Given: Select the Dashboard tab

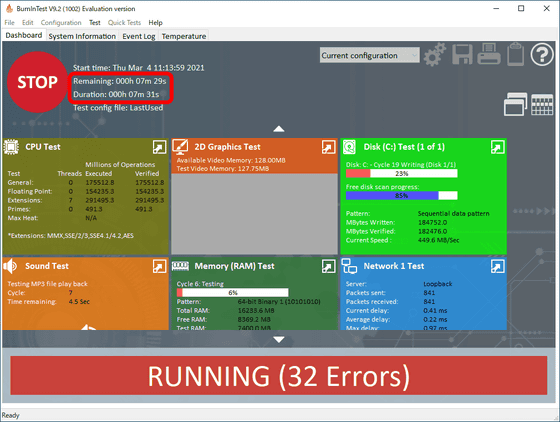Looking at the screenshot, I should click(24, 35).
